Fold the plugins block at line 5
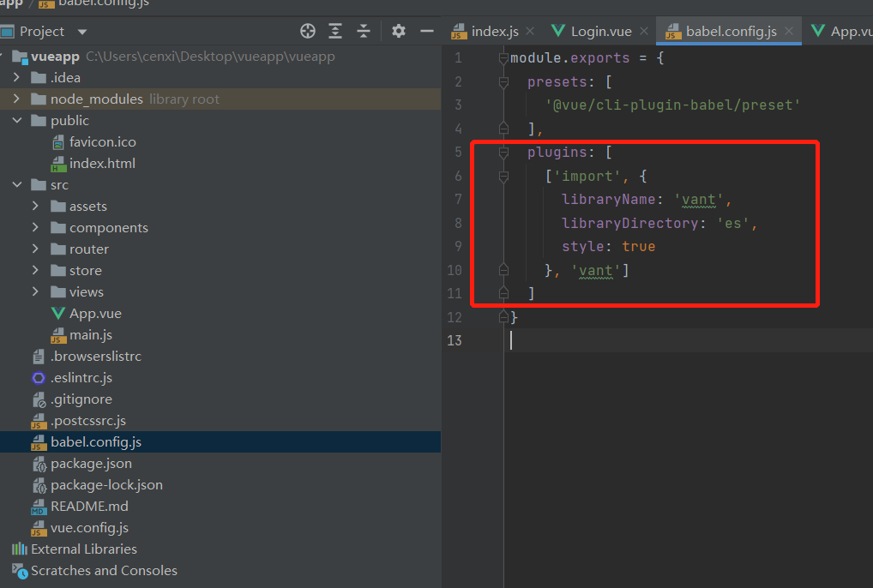Screen dimensions: 873x588 pyautogui.click(x=504, y=153)
